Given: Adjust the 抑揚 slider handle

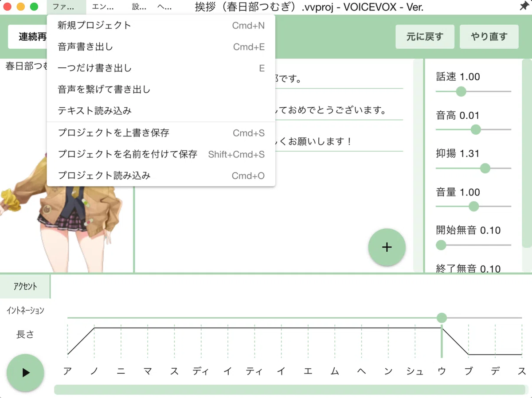Looking at the screenshot, I should [485, 168].
